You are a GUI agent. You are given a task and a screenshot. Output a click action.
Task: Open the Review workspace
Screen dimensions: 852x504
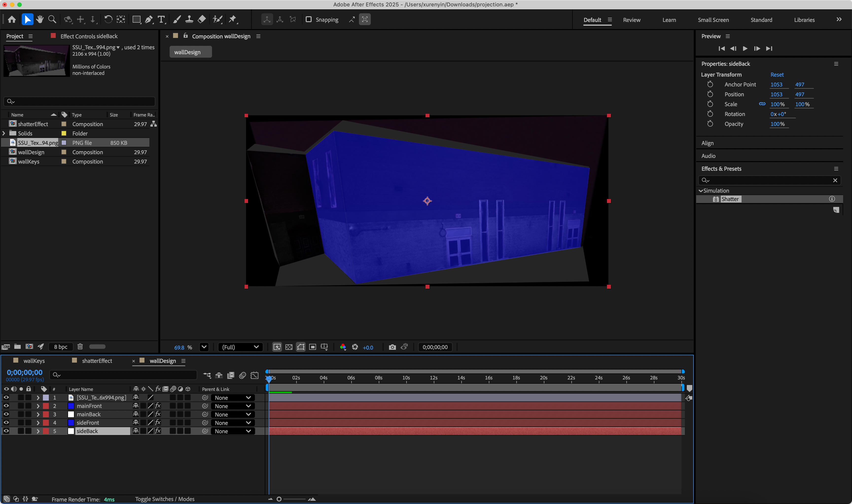click(x=631, y=20)
